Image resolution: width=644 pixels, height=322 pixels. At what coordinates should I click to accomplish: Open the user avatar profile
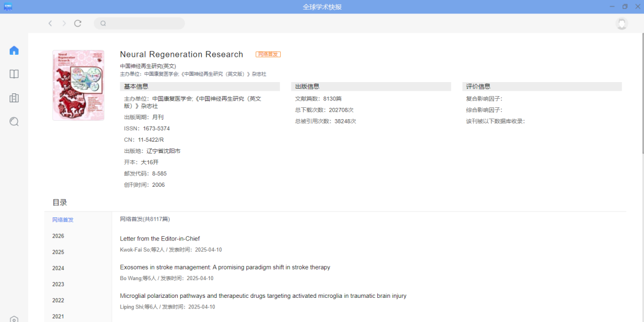[621, 24]
